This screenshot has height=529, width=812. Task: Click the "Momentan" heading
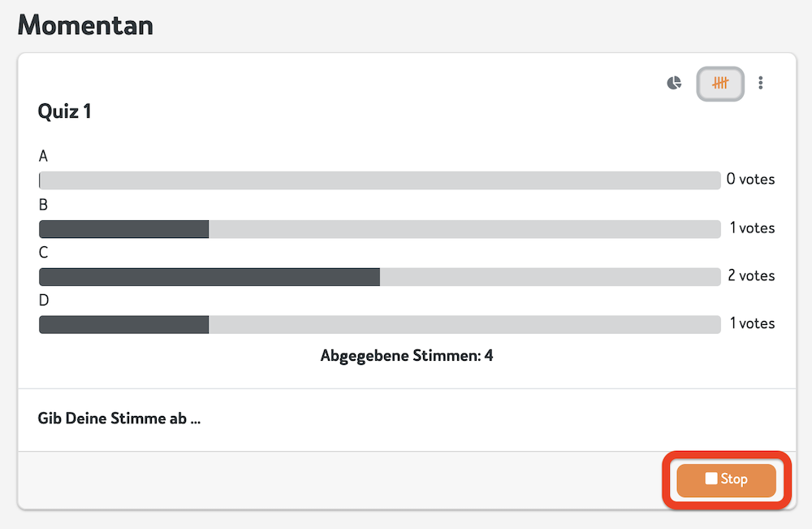[x=86, y=24]
